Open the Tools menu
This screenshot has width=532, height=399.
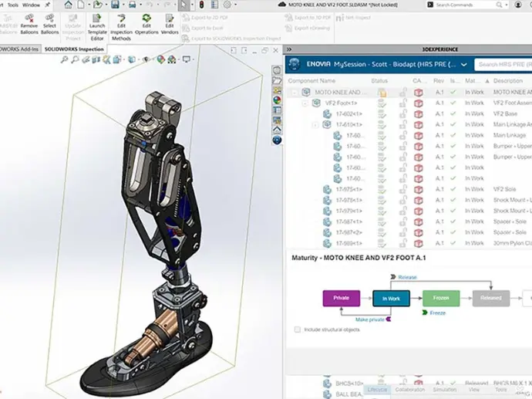(x=13, y=5)
